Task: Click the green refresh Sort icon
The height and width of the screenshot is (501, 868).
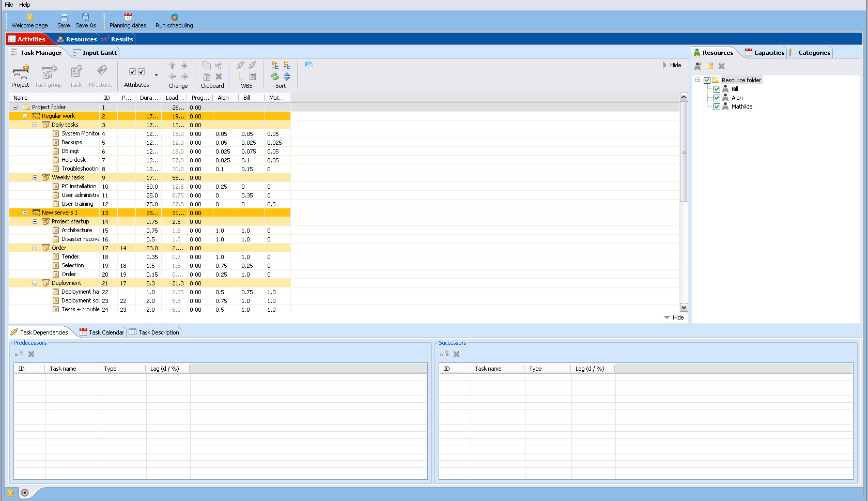Action: pos(274,75)
